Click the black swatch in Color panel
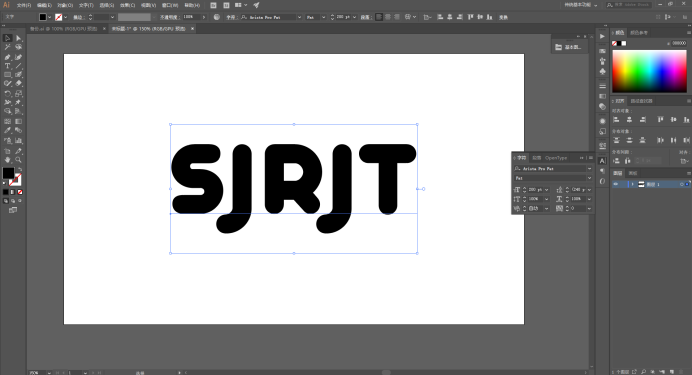Viewport: 692px width, 375px height. coord(619,43)
